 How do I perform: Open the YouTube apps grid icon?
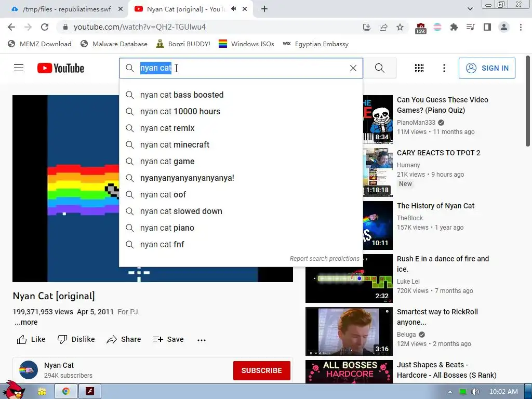tap(419, 68)
